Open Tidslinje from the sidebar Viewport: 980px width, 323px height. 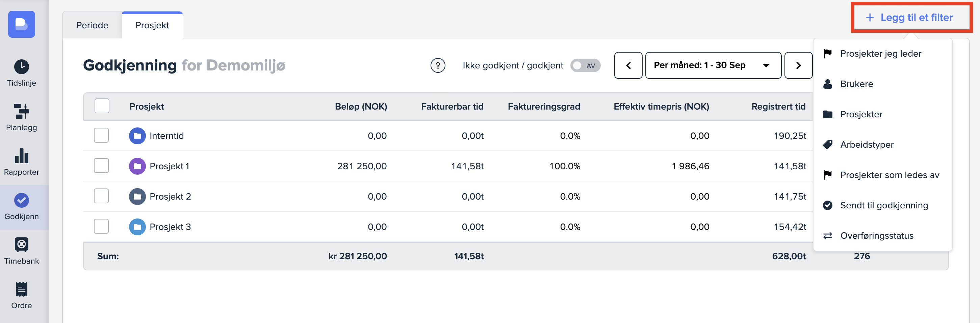[x=21, y=73]
